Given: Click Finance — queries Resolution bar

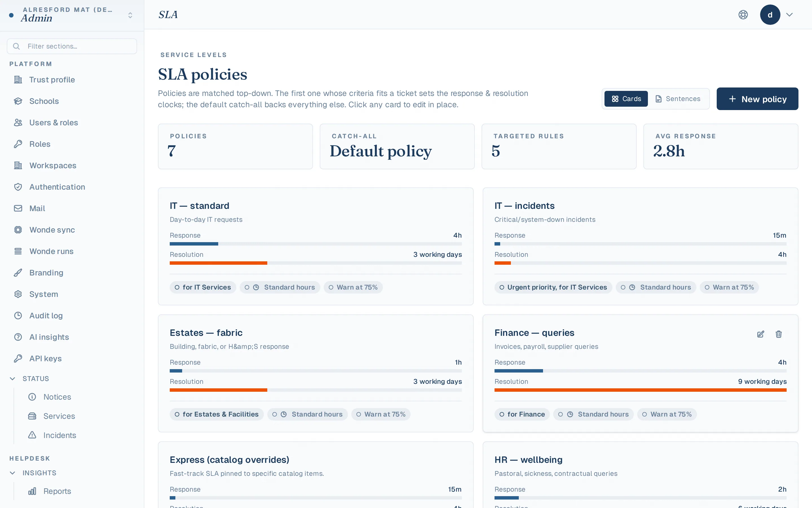Looking at the screenshot, I should click(640, 390).
